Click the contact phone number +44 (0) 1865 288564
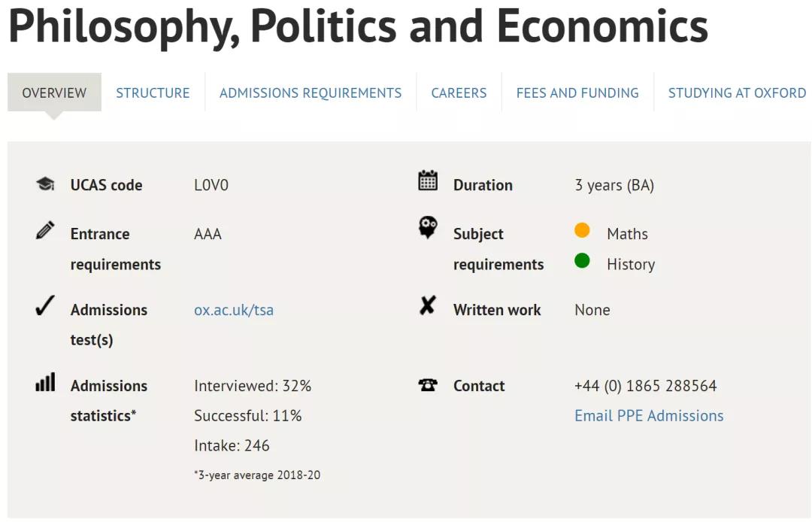The width and height of the screenshot is (812, 522). [646, 386]
